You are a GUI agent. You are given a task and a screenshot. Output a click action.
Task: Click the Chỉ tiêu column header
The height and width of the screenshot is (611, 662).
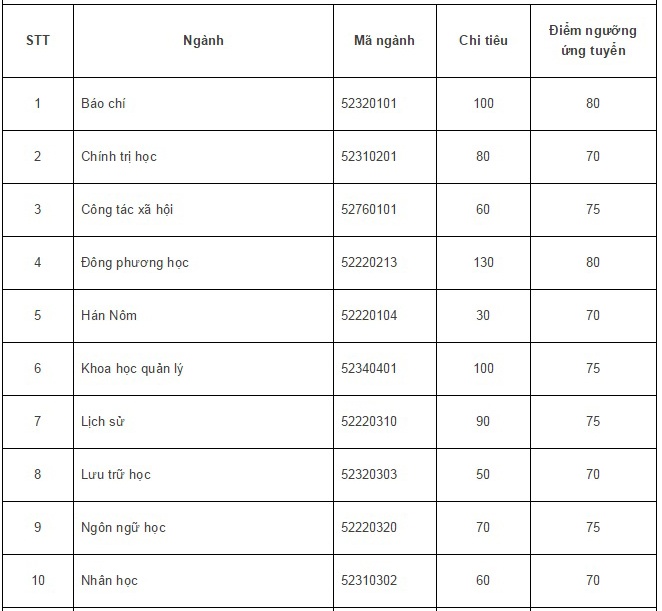click(483, 41)
